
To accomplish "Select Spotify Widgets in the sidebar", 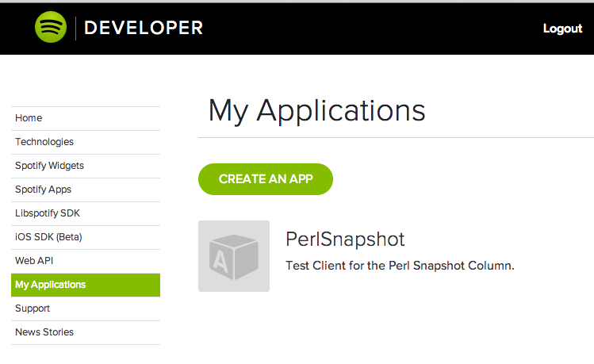I will 86,166.
